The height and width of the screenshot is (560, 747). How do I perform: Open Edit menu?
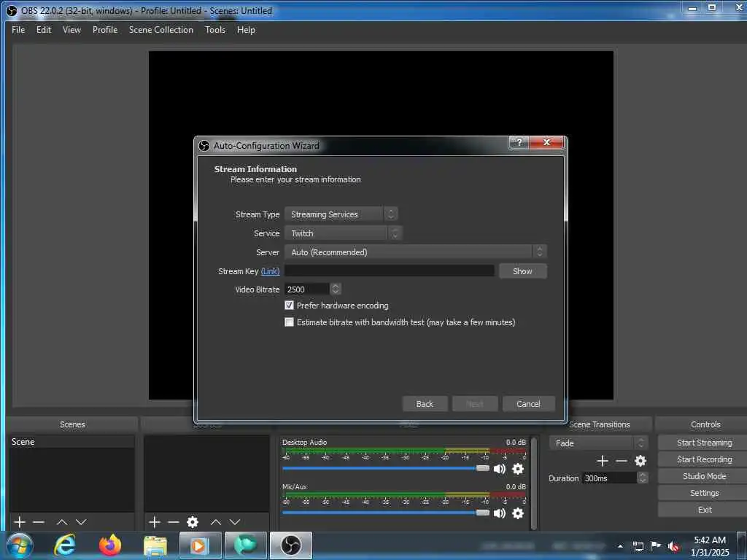tap(44, 29)
